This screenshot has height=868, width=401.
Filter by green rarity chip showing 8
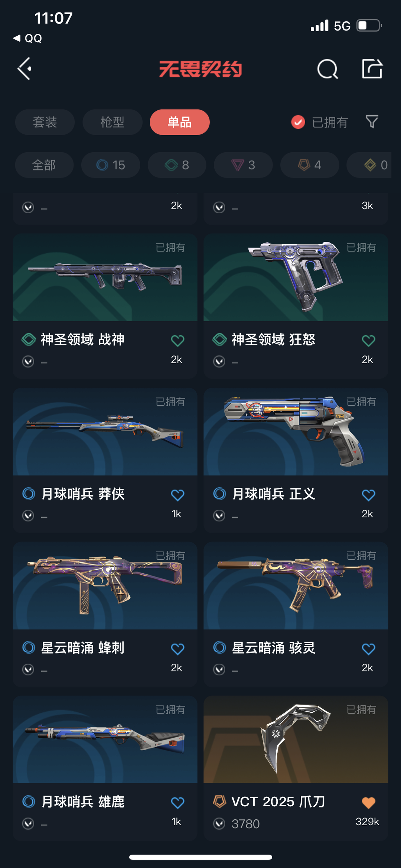(x=177, y=165)
